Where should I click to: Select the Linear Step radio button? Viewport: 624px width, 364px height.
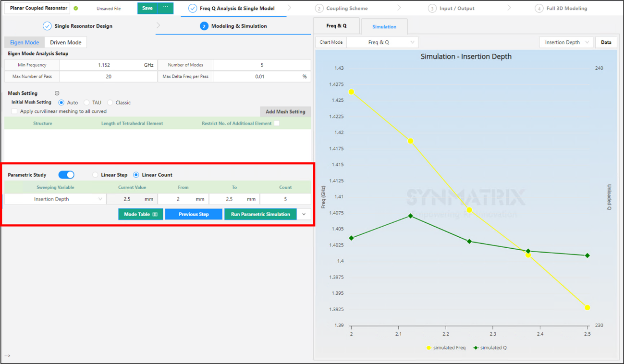(x=95, y=175)
